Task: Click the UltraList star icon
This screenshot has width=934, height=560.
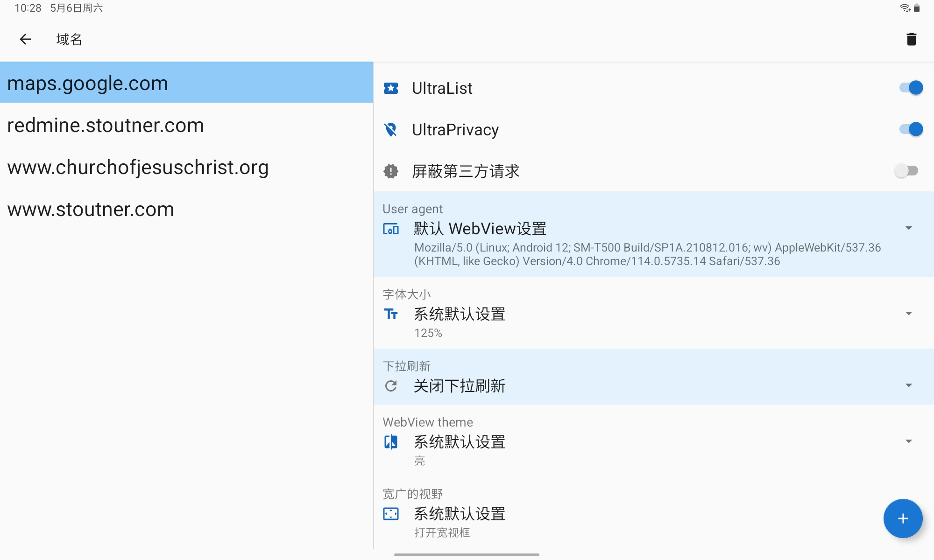Action: [391, 88]
